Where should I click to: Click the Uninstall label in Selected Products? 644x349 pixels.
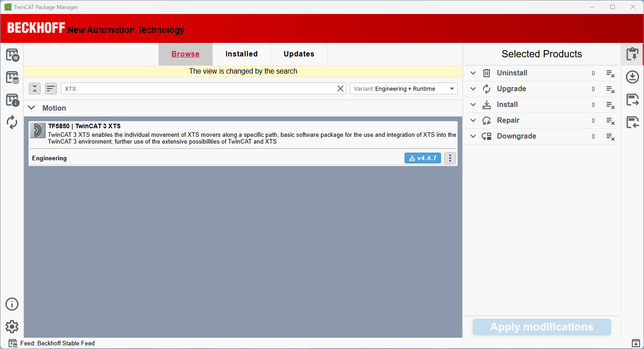point(512,73)
